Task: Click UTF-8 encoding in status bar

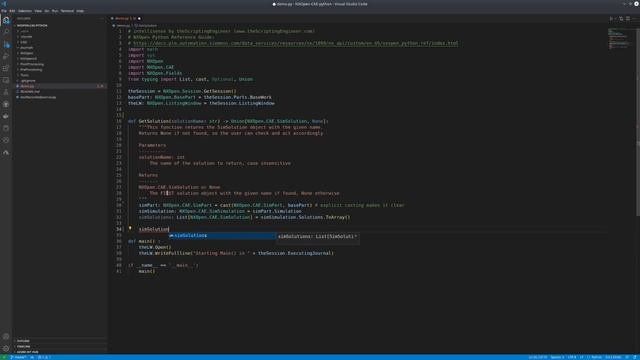Action: (572, 357)
